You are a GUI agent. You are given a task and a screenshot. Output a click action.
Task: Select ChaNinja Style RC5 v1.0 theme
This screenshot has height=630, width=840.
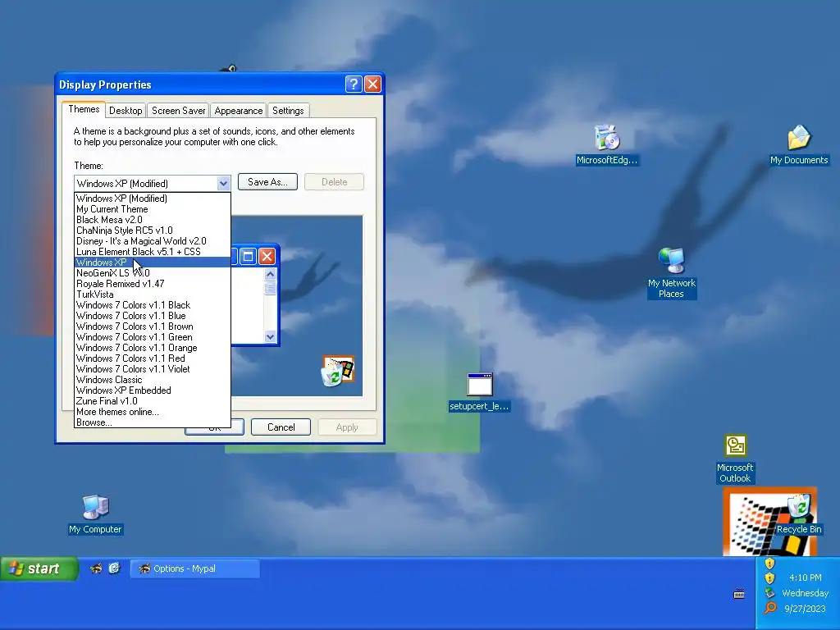(152, 231)
